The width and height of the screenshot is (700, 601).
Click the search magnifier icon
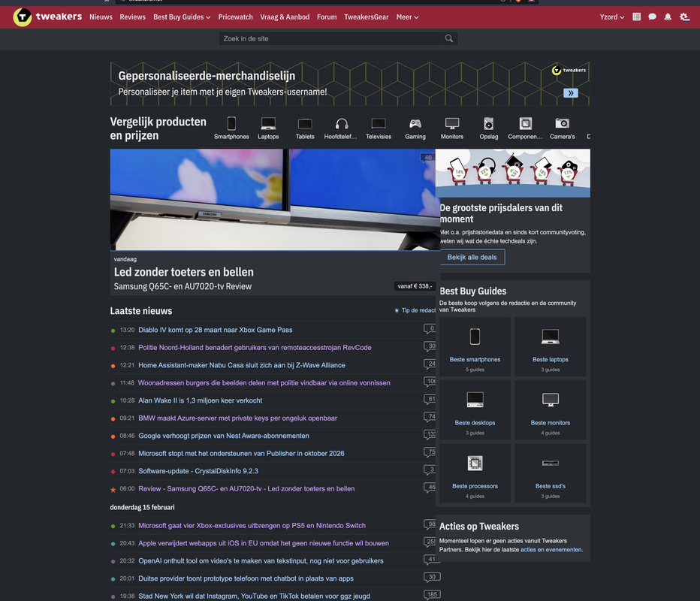[x=449, y=38]
